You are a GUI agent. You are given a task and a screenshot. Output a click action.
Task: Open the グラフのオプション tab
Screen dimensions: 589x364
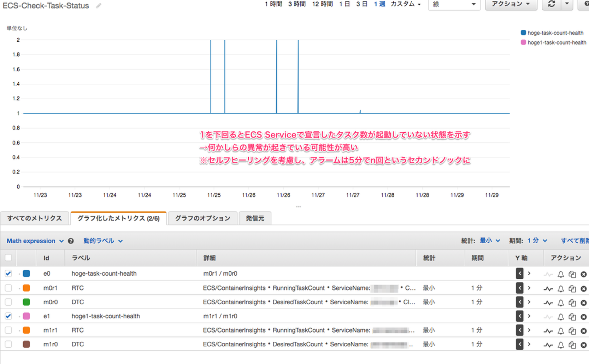point(203,218)
